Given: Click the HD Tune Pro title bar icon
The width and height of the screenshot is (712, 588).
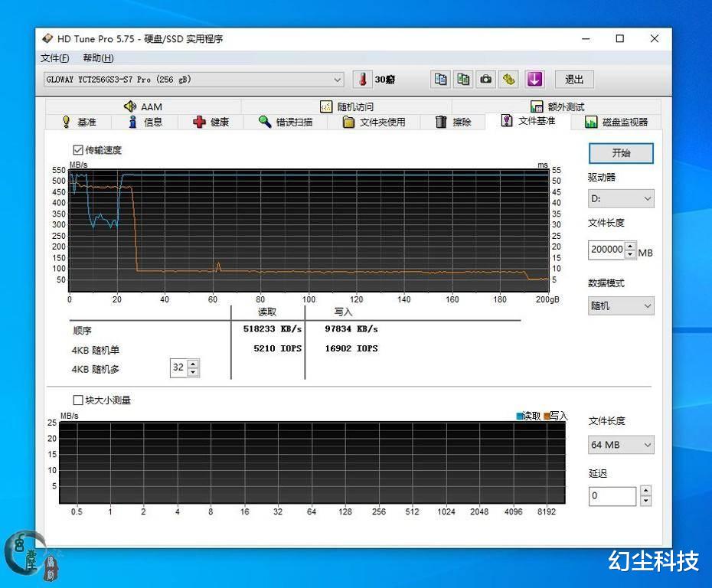Looking at the screenshot, I should click(47, 38).
